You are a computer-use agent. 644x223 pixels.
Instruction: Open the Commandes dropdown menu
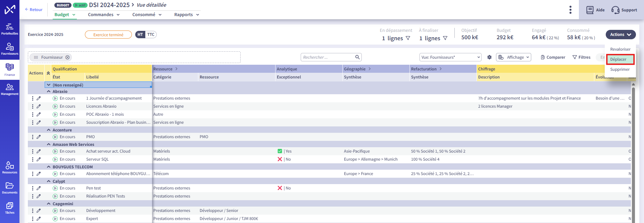(104, 15)
